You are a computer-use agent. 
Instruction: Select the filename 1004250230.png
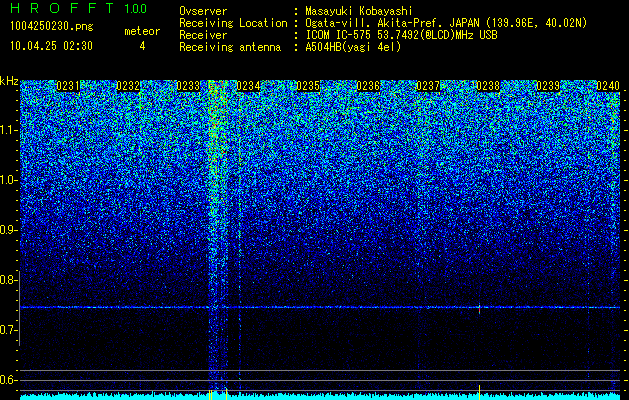tap(52, 27)
